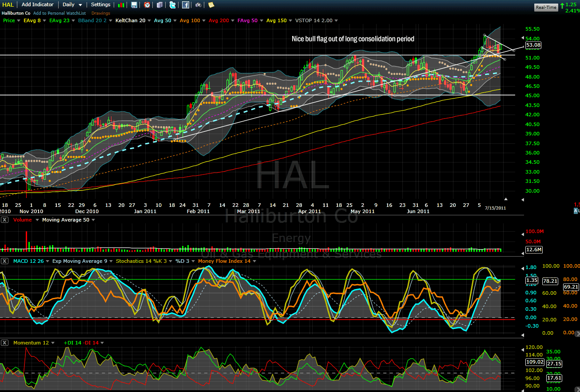Click the Real-Time button
580x392 pixels.
point(546,7)
